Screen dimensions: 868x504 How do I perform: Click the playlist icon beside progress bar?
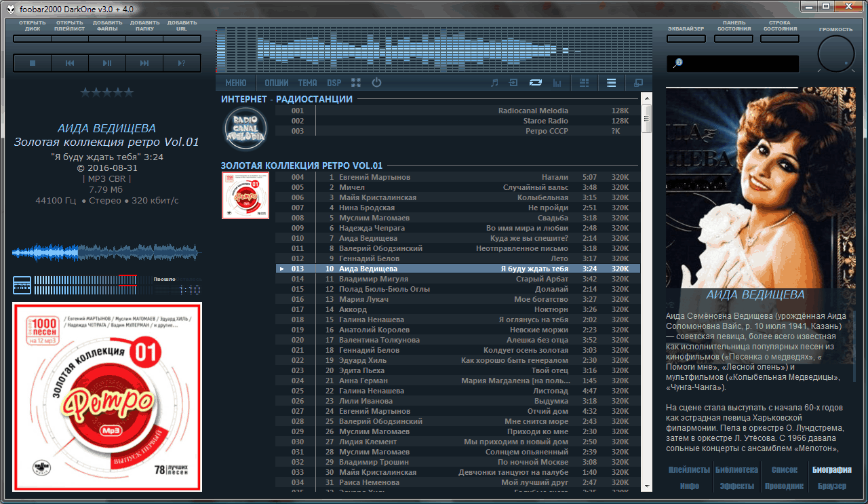pos(22,285)
